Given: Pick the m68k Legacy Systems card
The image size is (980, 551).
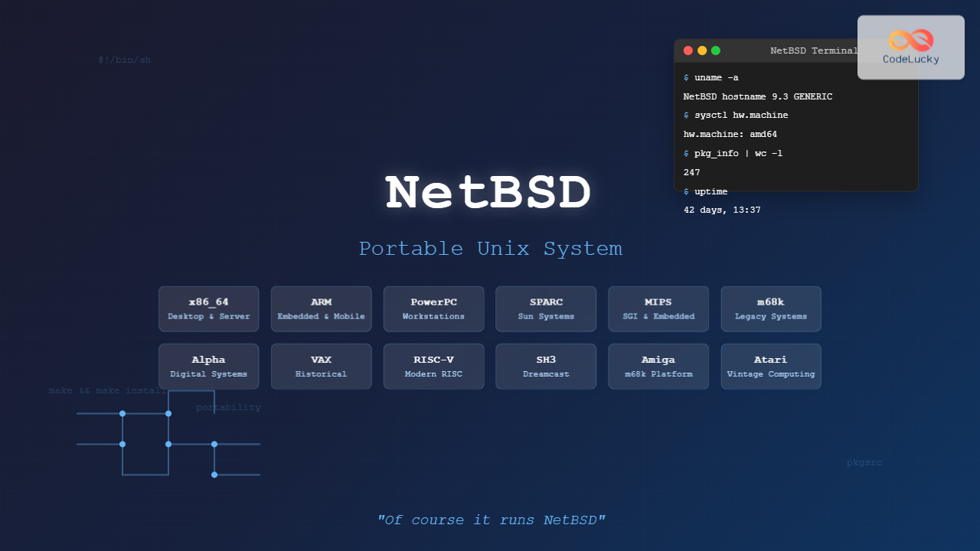Looking at the screenshot, I should (771, 309).
